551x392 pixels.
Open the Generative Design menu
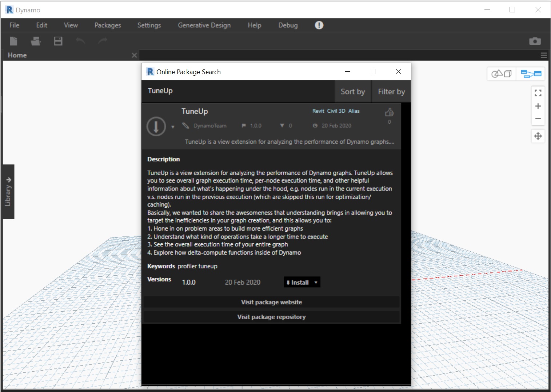[204, 25]
